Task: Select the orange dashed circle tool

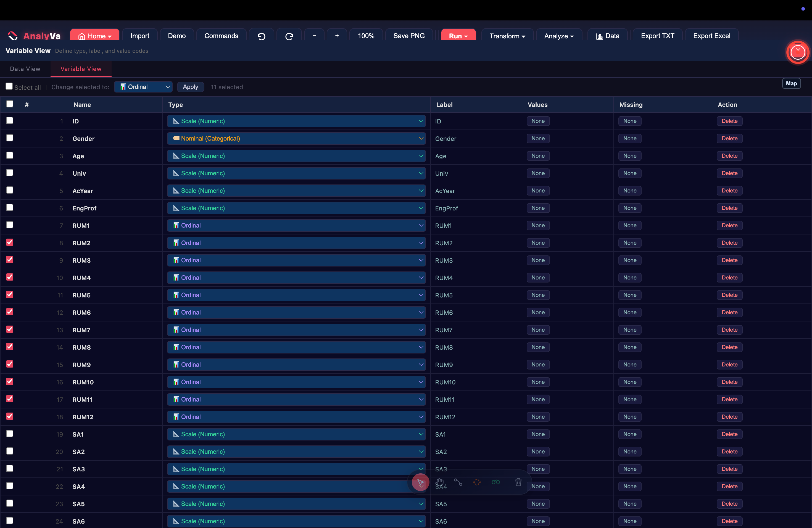Action: (477, 482)
